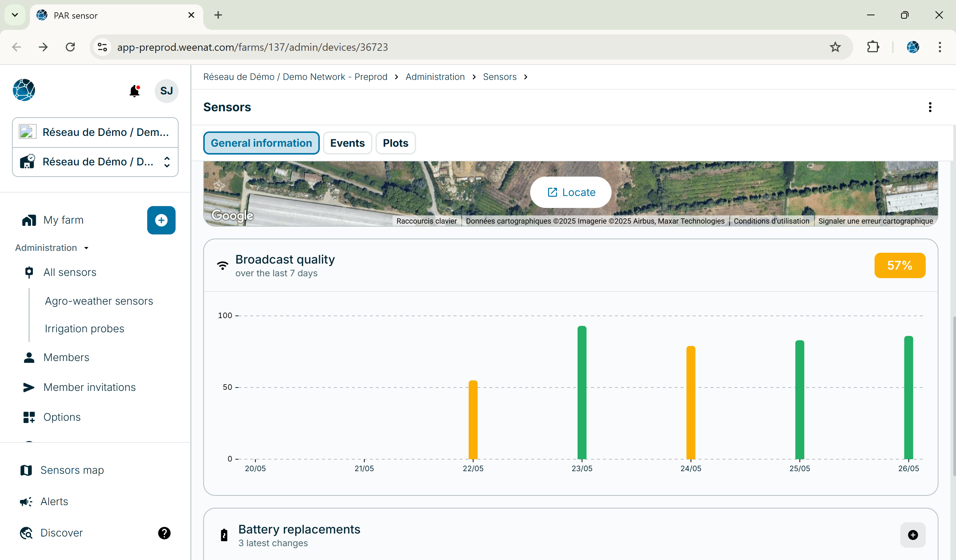Image resolution: width=956 pixels, height=560 pixels.
Task: Open Irrigation probes menu item
Action: coord(84,329)
